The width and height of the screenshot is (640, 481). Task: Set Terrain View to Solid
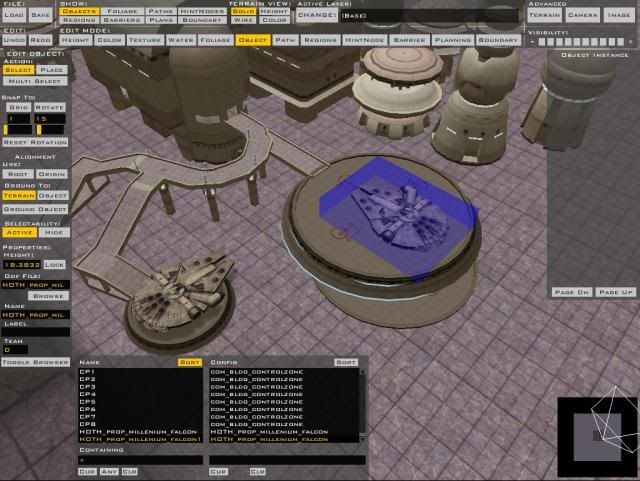(x=243, y=11)
